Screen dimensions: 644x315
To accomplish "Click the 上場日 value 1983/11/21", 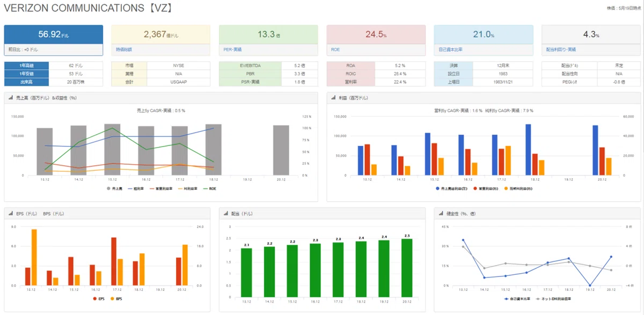I will [x=503, y=82].
